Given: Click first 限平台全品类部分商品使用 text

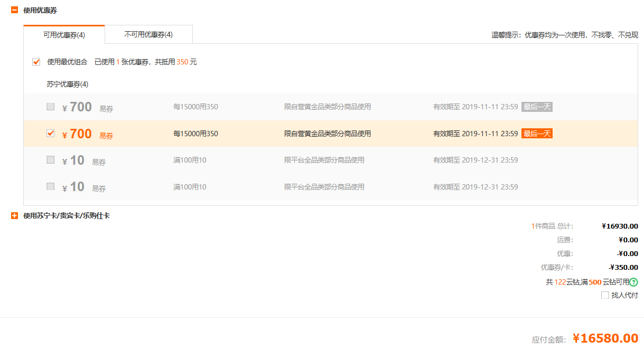Looking at the screenshot, I should tap(324, 160).
